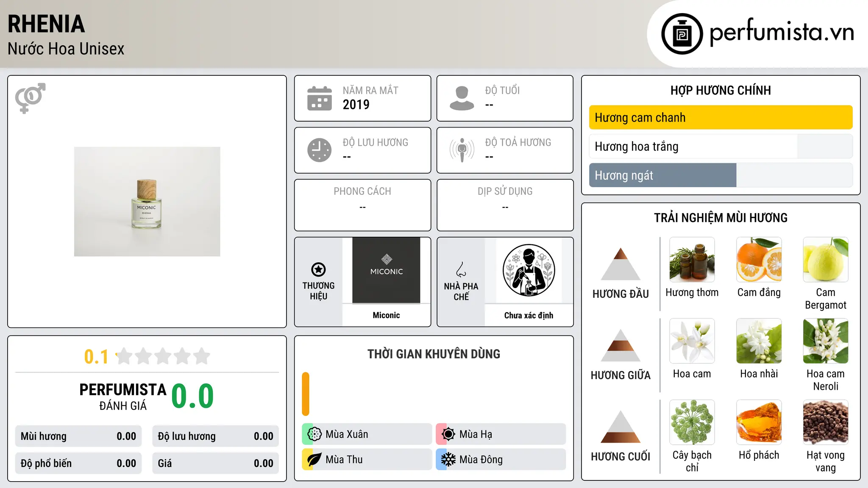Click the Hương cam chanh accord bar
The width and height of the screenshot is (868, 488).
click(x=721, y=117)
